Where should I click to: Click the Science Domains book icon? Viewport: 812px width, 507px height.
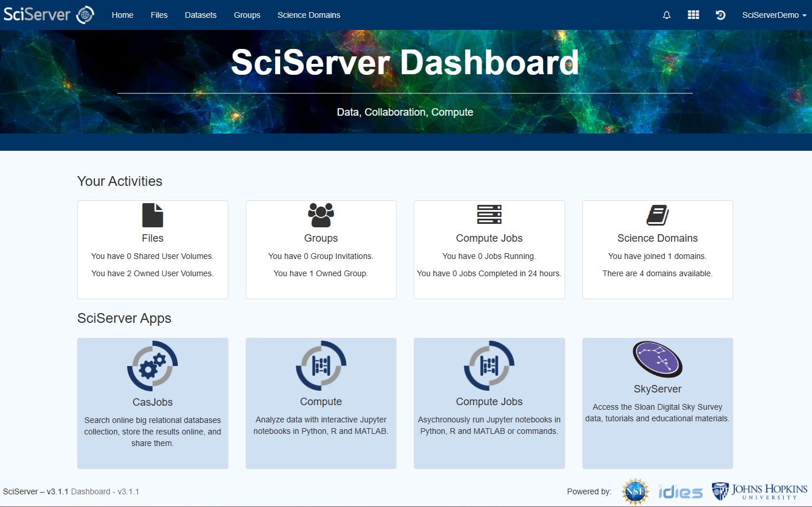tap(657, 215)
